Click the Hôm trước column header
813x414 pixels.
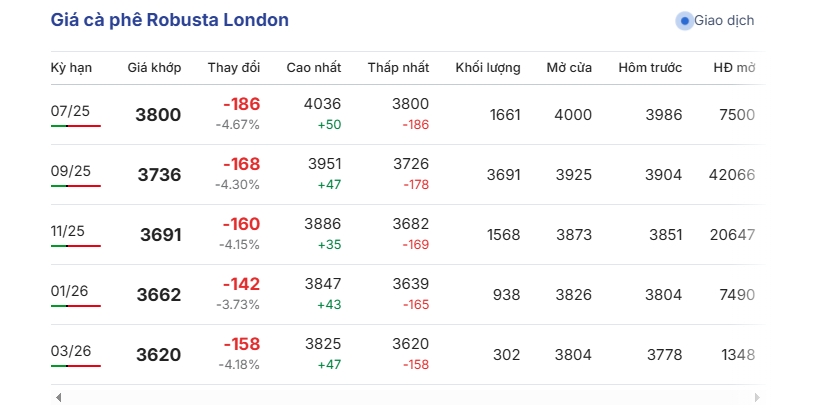click(650, 68)
